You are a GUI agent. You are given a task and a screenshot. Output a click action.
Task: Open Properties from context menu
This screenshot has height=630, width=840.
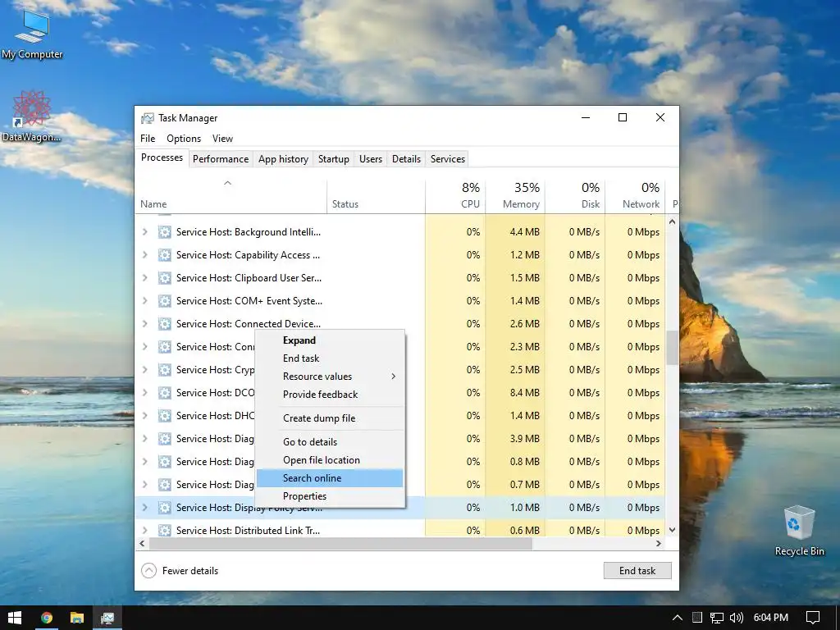330,496
